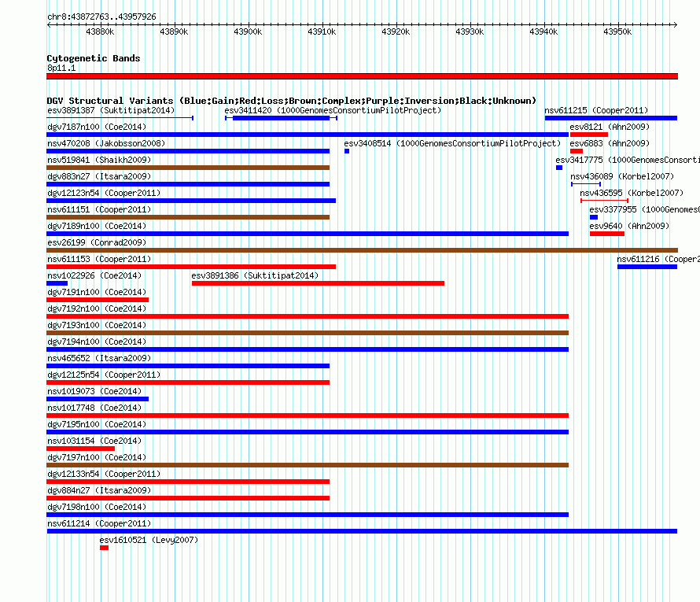
Task: Open nsv519841 (Shaikh2009) variant
Action: point(99,160)
